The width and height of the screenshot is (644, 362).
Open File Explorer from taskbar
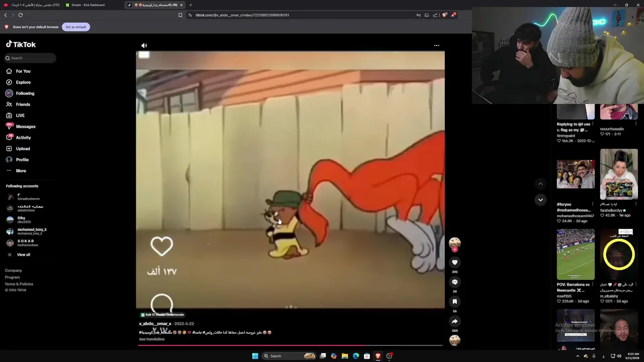(345, 356)
